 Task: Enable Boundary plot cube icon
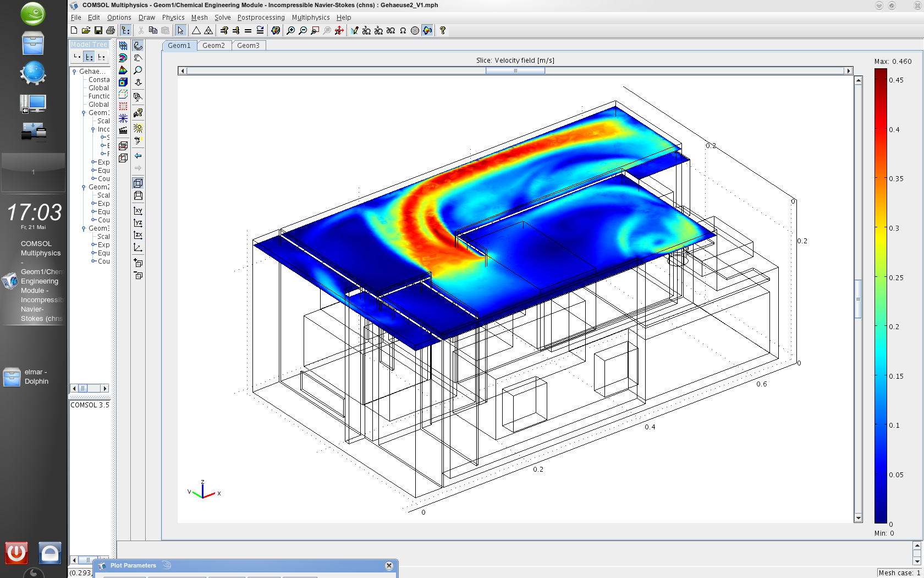[123, 82]
